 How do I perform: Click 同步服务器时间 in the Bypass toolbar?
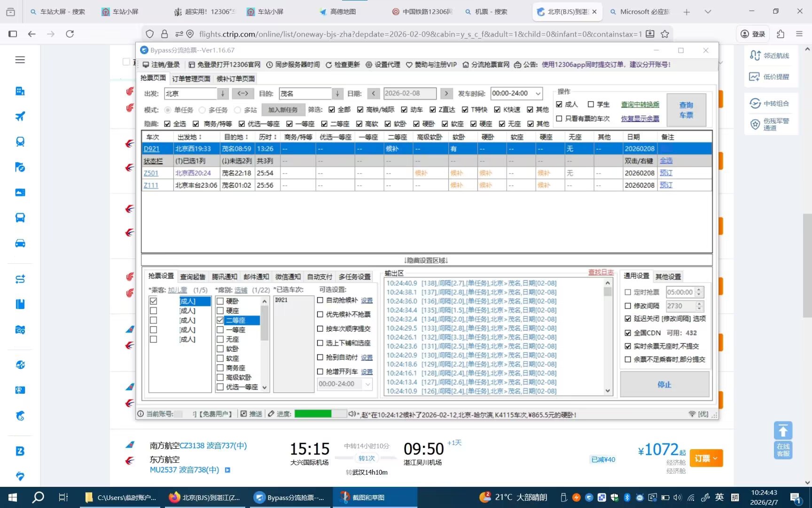(293, 64)
